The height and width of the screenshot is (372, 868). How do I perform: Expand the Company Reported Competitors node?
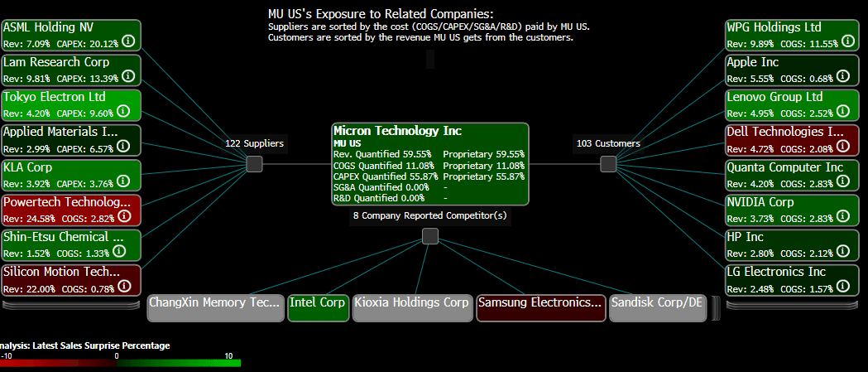pyautogui.click(x=430, y=237)
